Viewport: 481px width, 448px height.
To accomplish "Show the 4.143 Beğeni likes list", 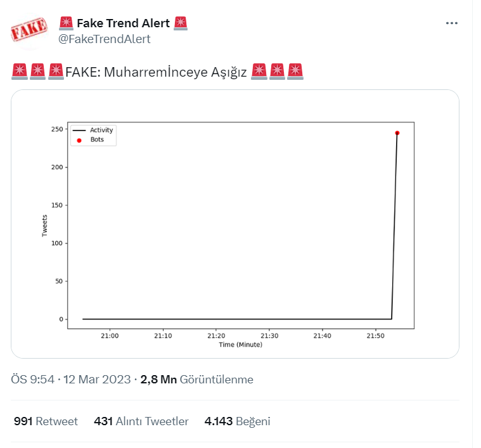I will [237, 421].
